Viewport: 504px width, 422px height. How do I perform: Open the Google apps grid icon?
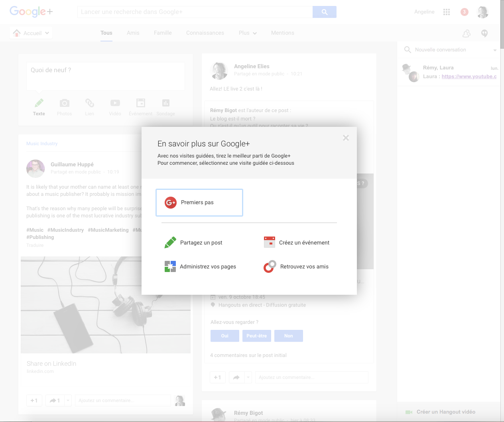pyautogui.click(x=447, y=12)
